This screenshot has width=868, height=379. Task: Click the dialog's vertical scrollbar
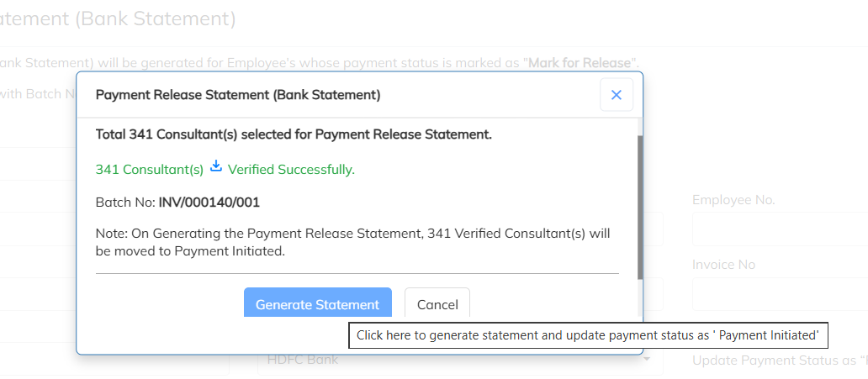(x=640, y=206)
